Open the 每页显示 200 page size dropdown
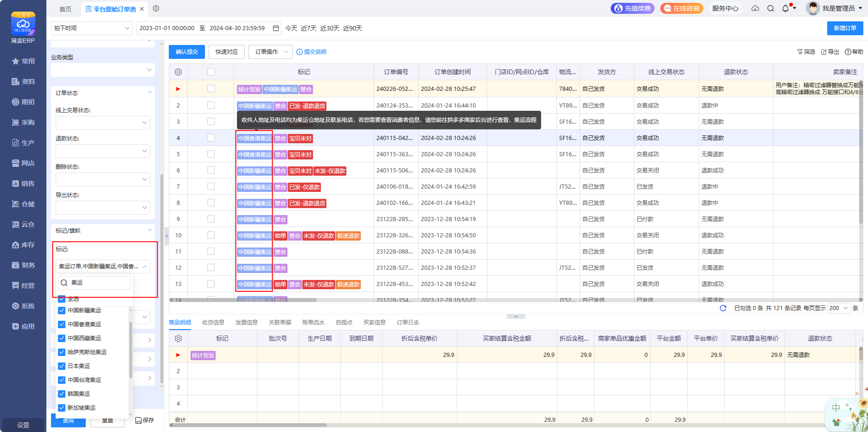Viewport: 868px width, 432px height. [x=839, y=308]
